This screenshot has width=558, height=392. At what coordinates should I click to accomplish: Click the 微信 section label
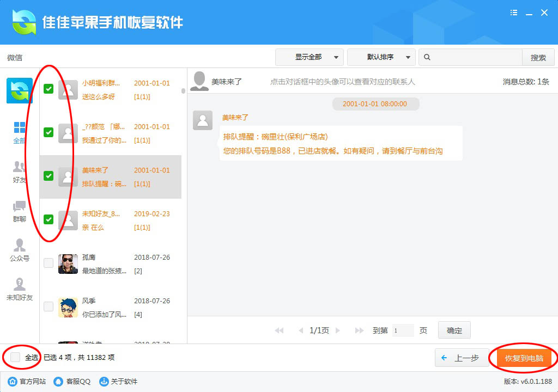15,58
